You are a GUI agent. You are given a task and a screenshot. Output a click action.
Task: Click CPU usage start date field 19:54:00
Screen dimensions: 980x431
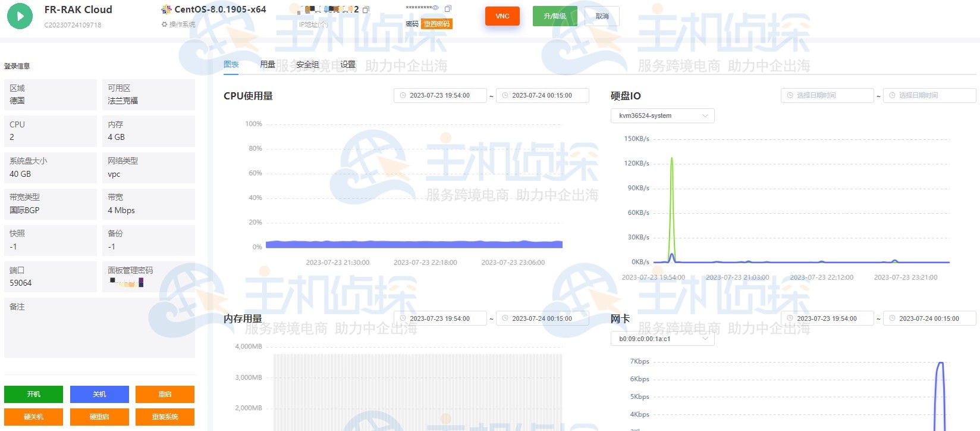coord(440,95)
